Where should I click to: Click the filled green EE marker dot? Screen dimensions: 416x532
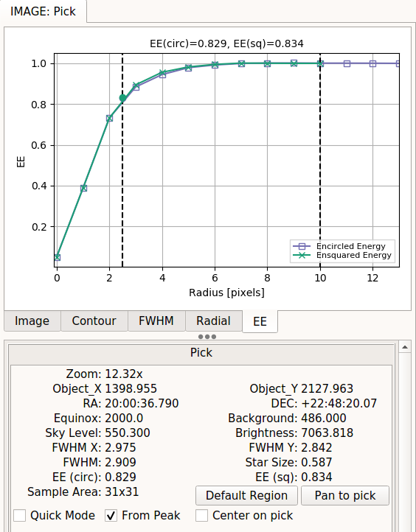(x=122, y=99)
